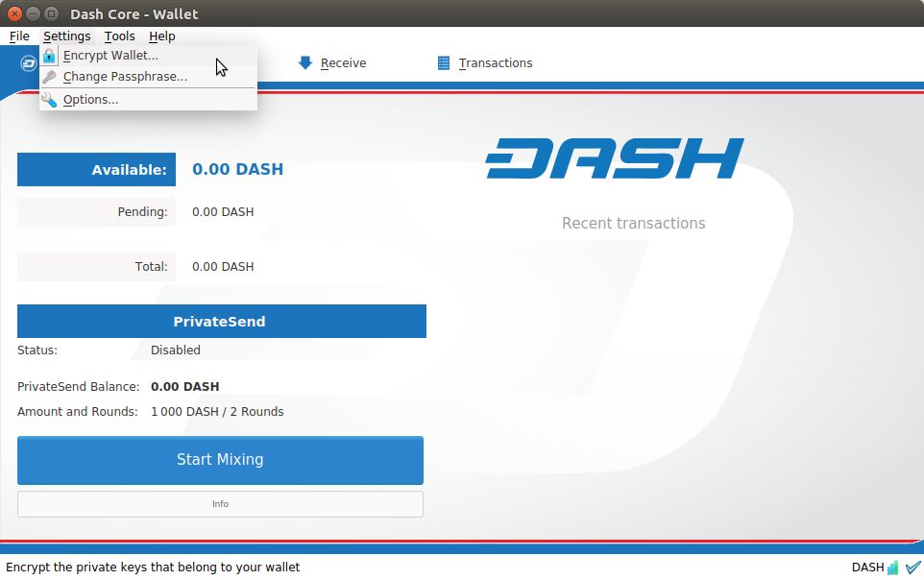This screenshot has width=924, height=580.
Task: Click the PrivateSend status 'Disabled' text
Action: pos(176,350)
